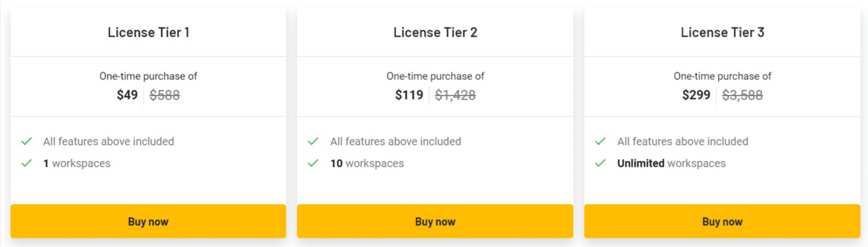Click the 10 workspaces text

point(367,163)
